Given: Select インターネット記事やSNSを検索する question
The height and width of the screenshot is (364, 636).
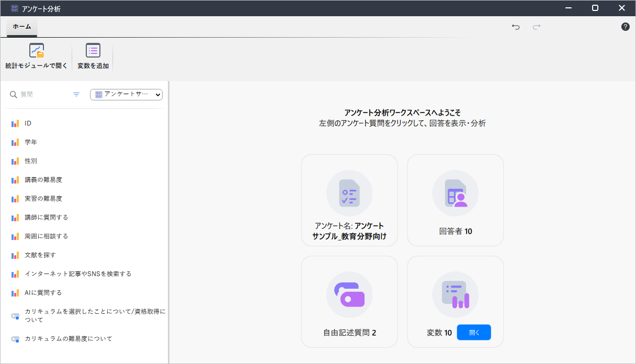Looking at the screenshot, I should (78, 274).
